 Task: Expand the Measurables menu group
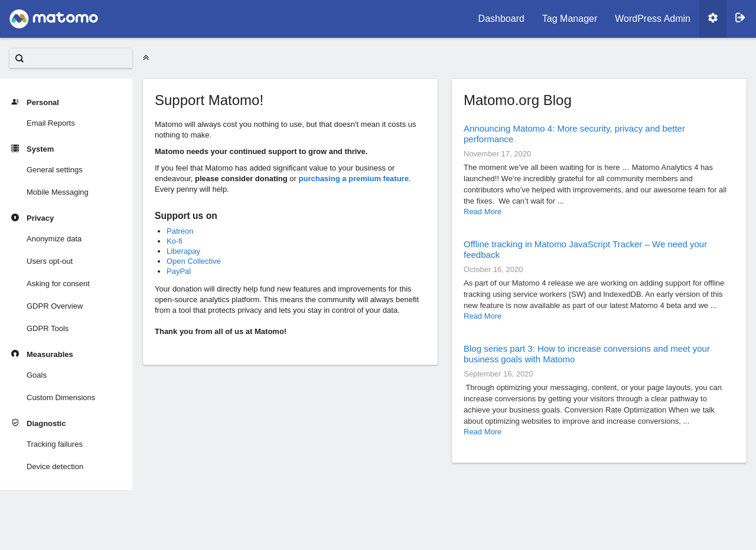(x=50, y=355)
